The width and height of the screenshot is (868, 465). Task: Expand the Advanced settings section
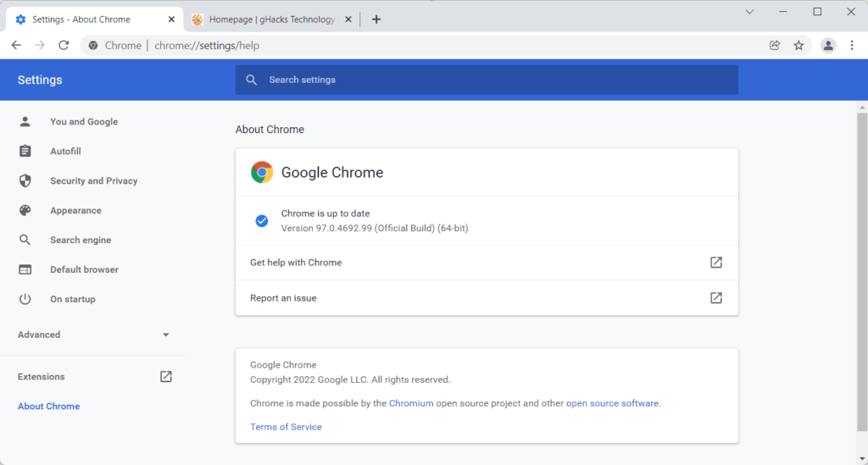(x=93, y=335)
